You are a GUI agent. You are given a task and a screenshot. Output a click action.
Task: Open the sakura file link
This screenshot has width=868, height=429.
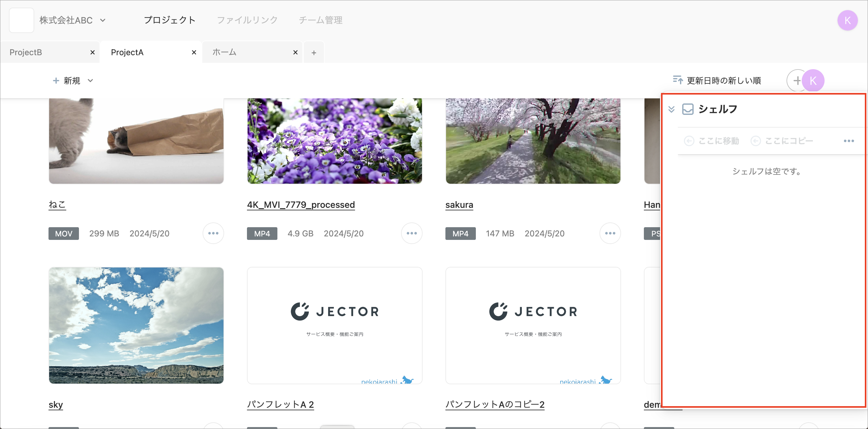pos(459,205)
